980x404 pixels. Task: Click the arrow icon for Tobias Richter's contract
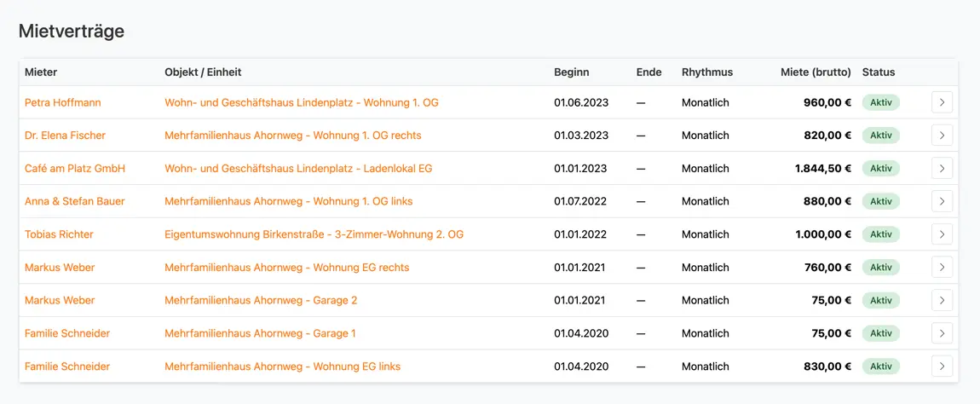point(942,234)
